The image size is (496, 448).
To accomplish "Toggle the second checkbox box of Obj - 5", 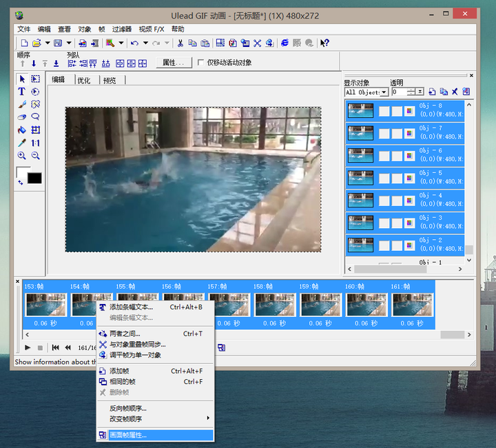I will coord(397,178).
